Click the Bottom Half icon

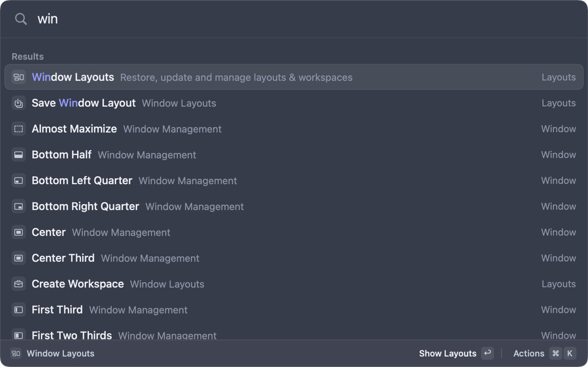click(19, 155)
